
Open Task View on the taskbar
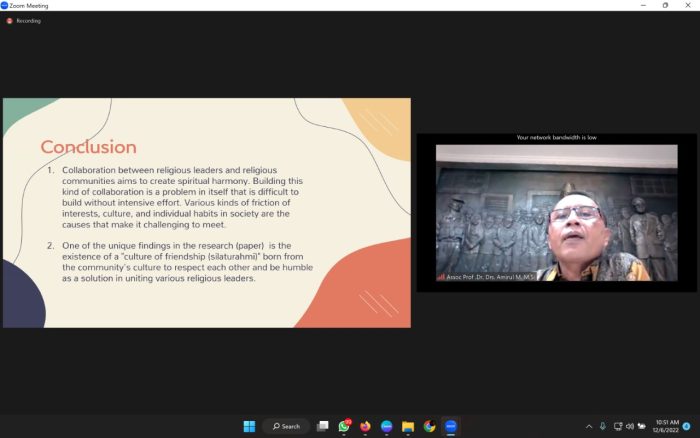tap(323, 426)
